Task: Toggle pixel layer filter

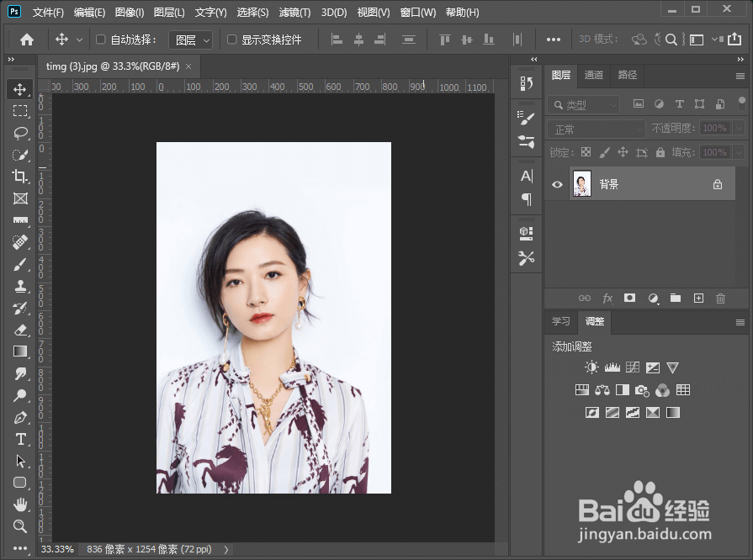Action: pyautogui.click(x=639, y=104)
